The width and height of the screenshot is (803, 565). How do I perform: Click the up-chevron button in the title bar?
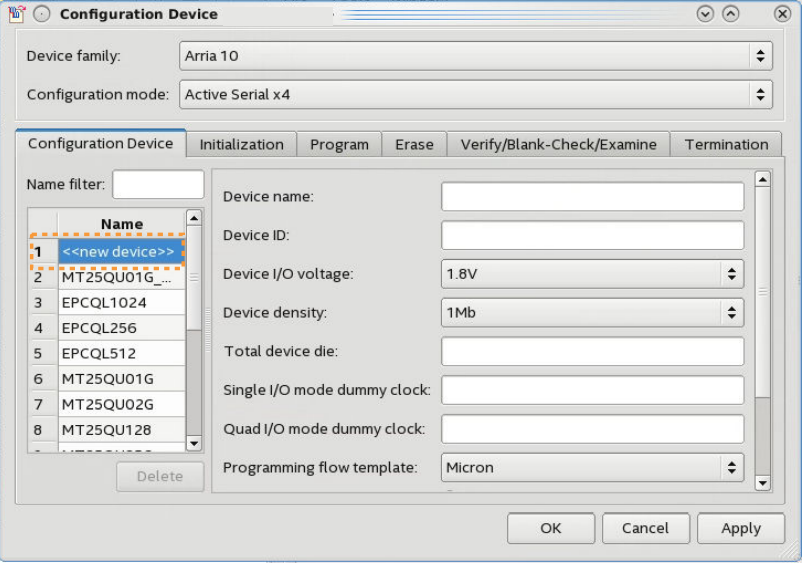pyautogui.click(x=731, y=14)
